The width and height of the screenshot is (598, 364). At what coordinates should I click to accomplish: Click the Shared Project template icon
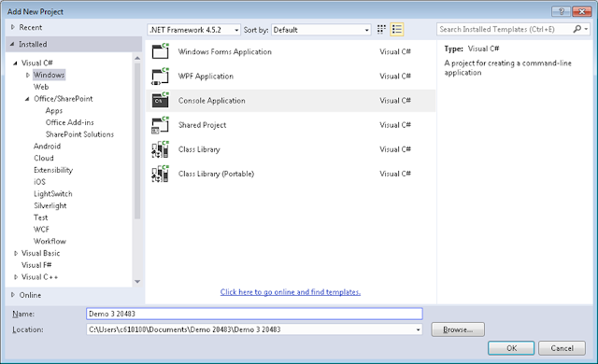(160, 125)
